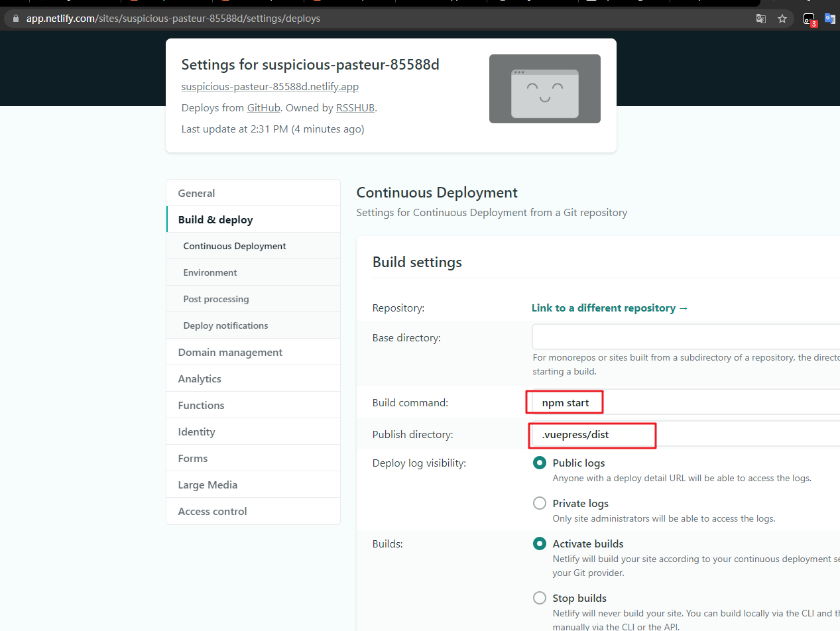Open Analytics section
Image resolution: width=840 pixels, height=631 pixels.
[253, 378]
